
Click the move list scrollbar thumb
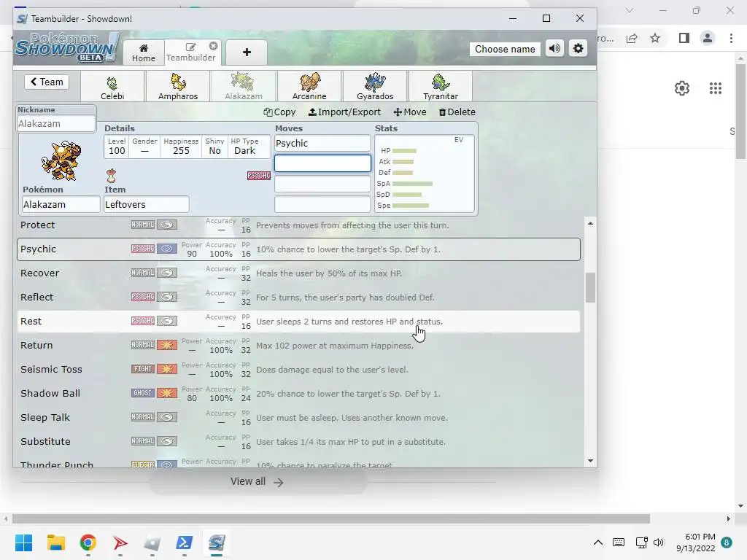pos(590,287)
